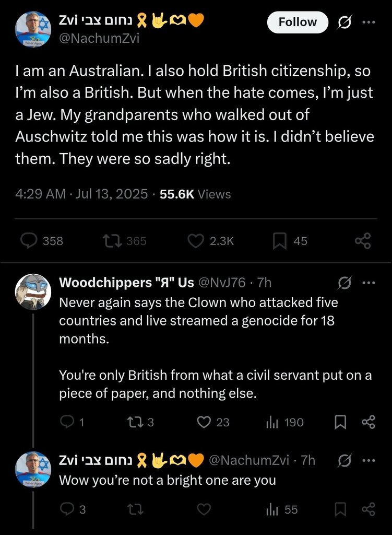This screenshot has width=392, height=535.
Task: Open more options on the "Wow you're not" reply
Action: click(369, 460)
